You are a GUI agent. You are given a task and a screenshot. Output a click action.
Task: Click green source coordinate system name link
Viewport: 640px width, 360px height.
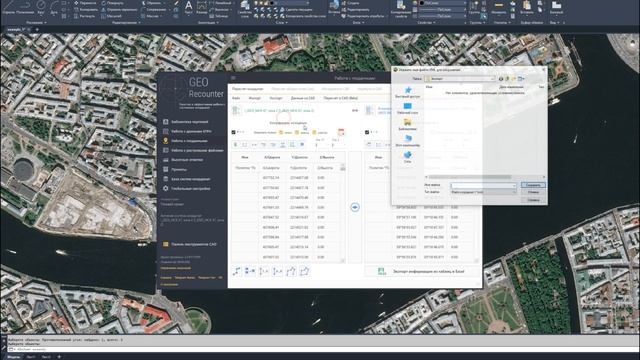point(279,111)
